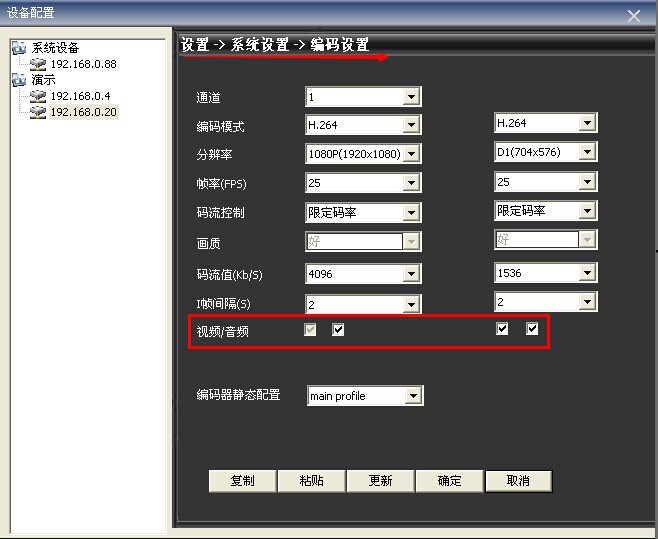Open the 通道 channel dropdown
Viewport: 658px width, 539px height.
point(363,97)
